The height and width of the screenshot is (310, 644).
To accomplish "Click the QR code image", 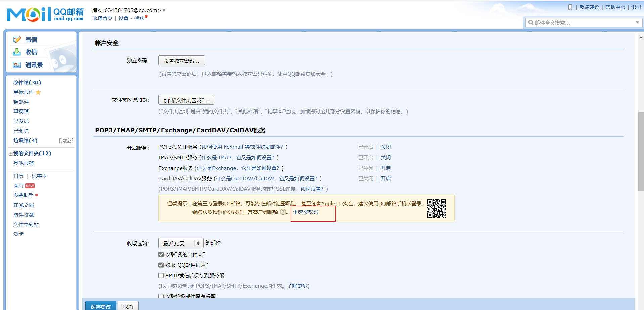I will click(436, 208).
